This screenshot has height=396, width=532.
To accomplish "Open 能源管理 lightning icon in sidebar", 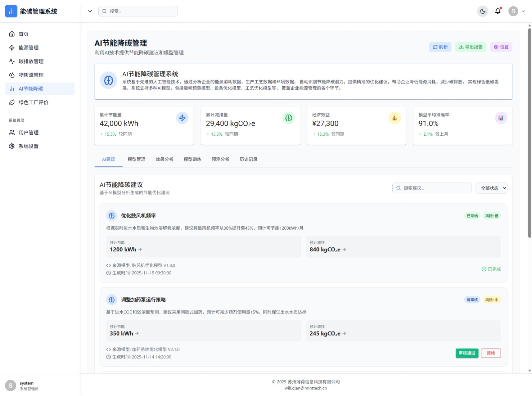I will [x=12, y=47].
